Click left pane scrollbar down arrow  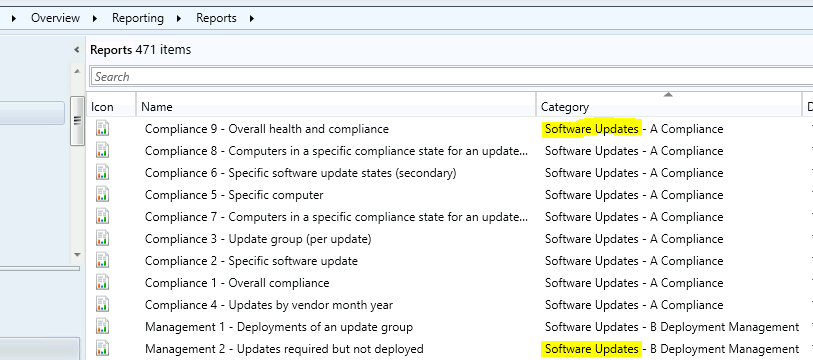point(77,255)
